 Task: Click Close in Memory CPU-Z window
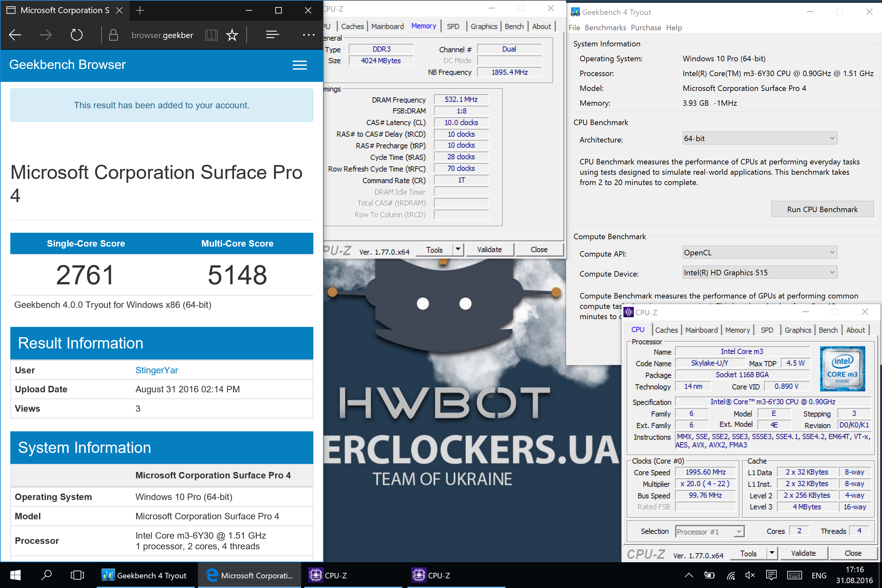[x=539, y=250]
